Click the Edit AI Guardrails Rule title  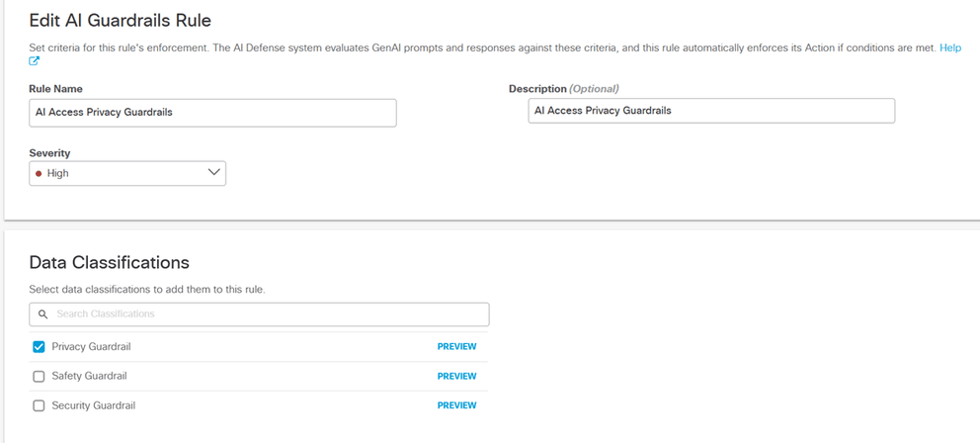click(x=121, y=19)
